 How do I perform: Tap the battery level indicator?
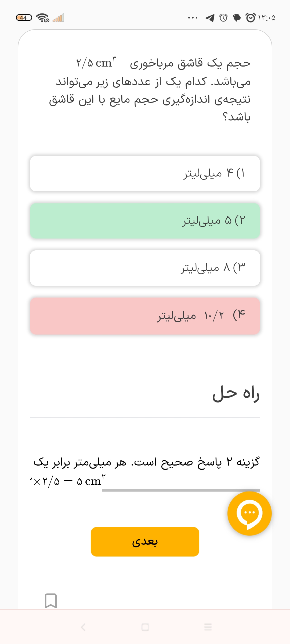click(24, 18)
